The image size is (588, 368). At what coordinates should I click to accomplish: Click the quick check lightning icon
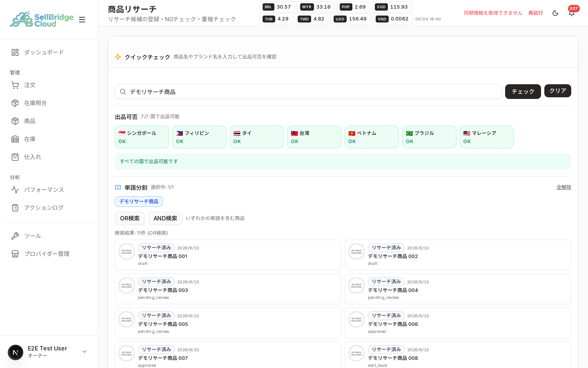pyautogui.click(x=118, y=57)
